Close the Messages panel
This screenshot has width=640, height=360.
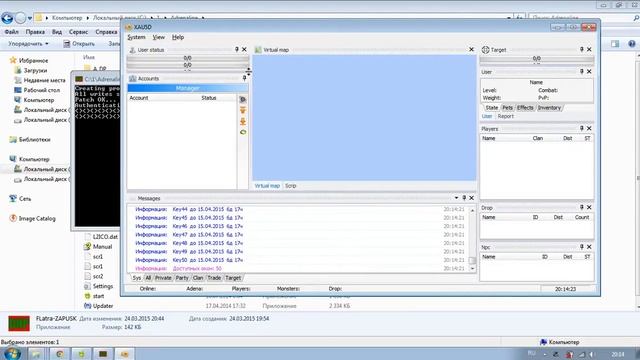471,198
